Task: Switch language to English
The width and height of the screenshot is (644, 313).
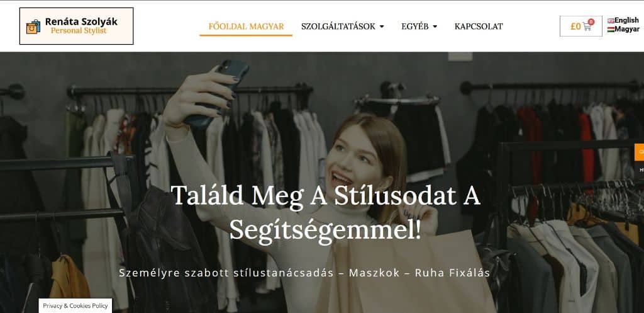Action: coord(626,20)
